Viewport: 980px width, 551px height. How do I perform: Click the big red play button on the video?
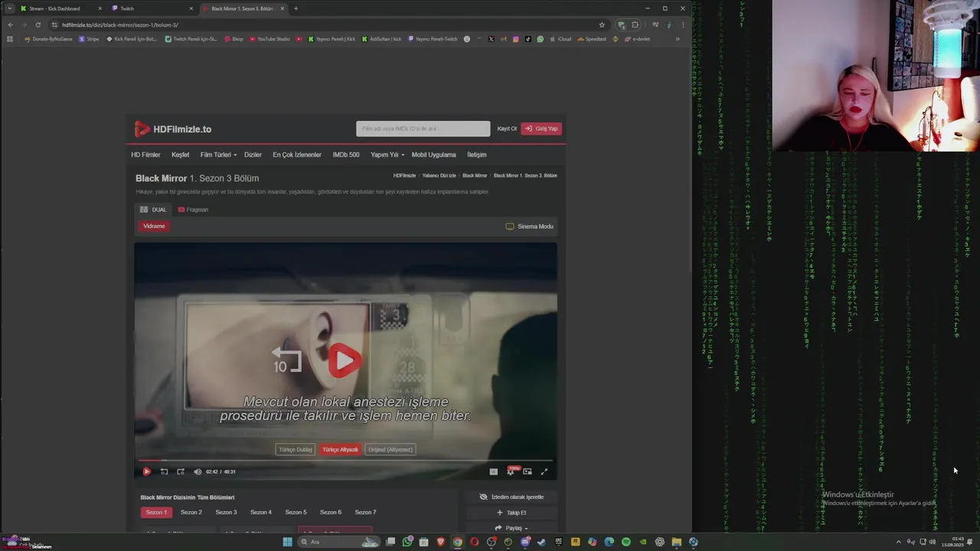coord(345,360)
